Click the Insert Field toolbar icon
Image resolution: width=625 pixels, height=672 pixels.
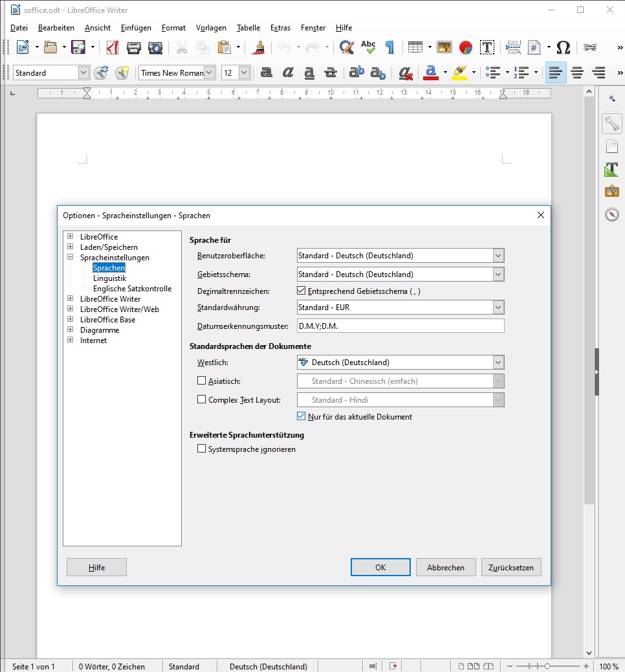[534, 47]
